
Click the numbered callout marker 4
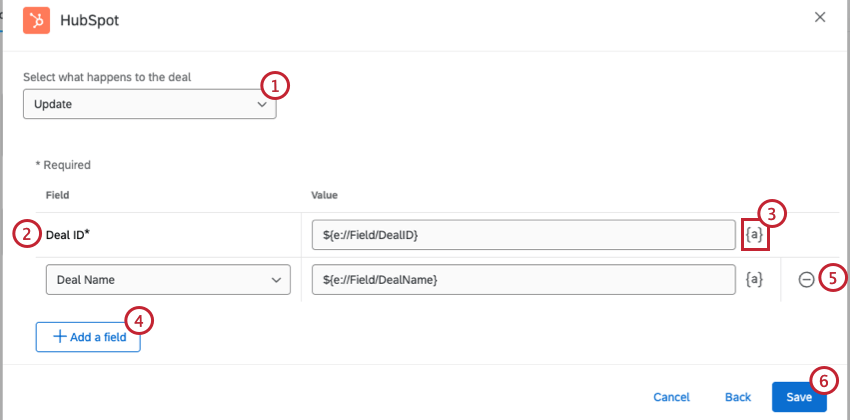140,320
